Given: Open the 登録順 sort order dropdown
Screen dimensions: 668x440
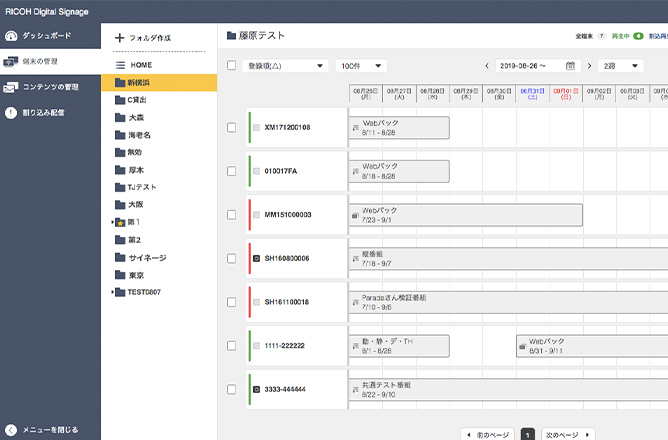Looking at the screenshot, I should [285, 66].
